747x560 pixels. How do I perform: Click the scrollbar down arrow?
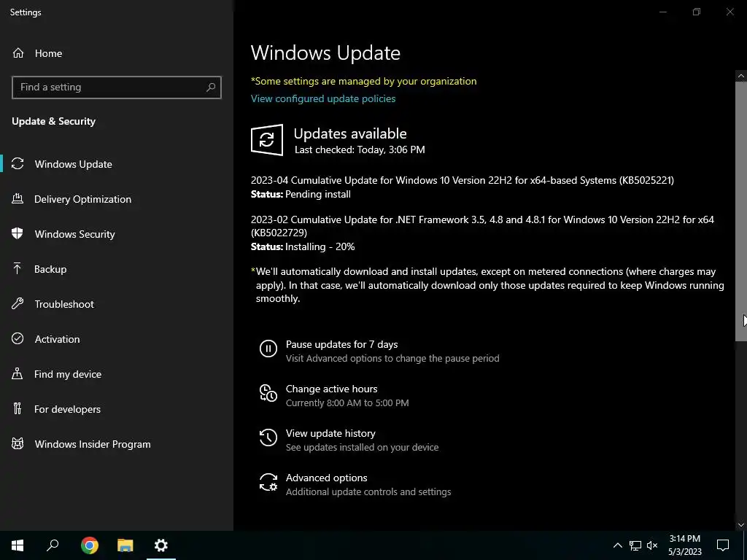(741, 525)
